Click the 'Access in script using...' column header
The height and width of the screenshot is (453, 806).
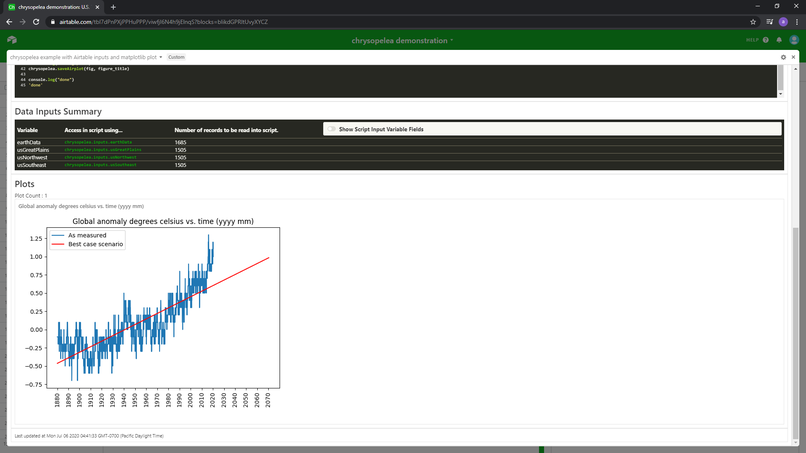point(94,130)
